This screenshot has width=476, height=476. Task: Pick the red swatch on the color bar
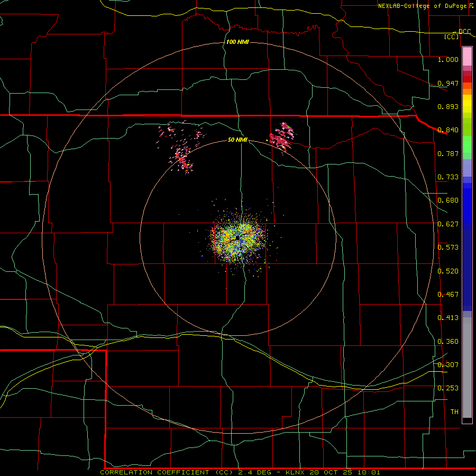click(x=467, y=79)
